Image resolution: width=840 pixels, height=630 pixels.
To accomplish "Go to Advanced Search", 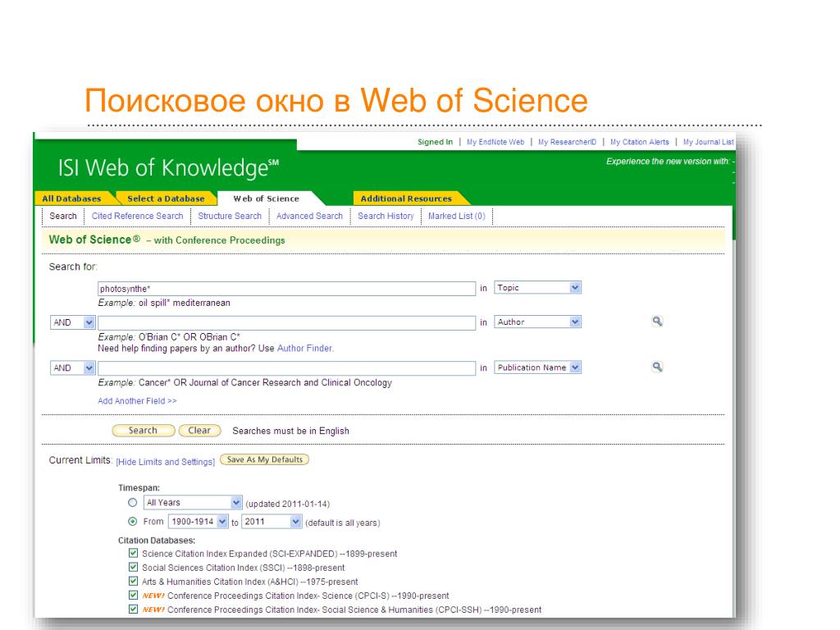I will [x=309, y=216].
